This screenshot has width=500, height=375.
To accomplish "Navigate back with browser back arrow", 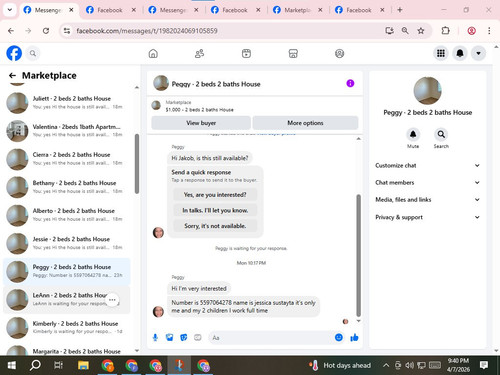I will click(x=11, y=31).
